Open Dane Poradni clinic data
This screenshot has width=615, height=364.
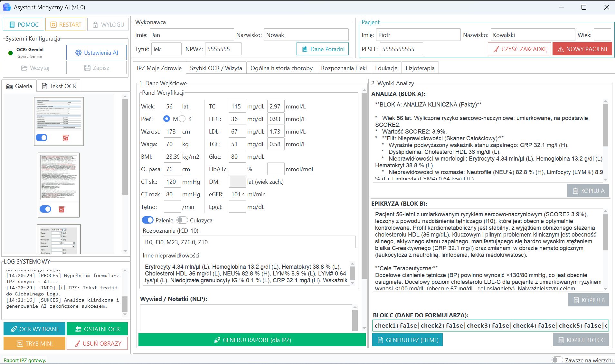[323, 49]
